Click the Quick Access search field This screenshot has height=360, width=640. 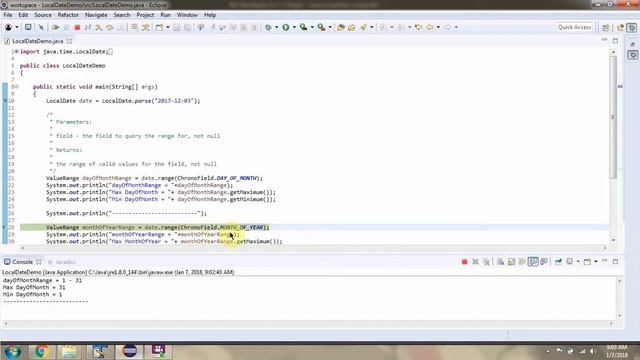[574, 27]
